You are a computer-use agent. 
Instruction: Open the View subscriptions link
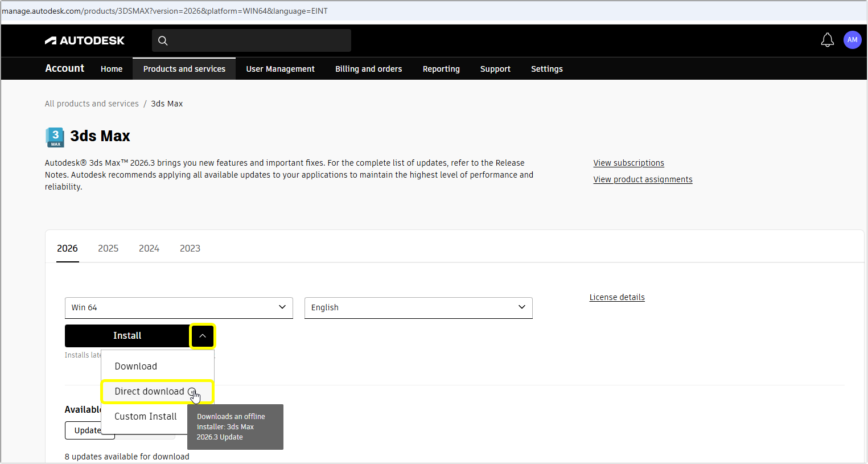point(628,163)
